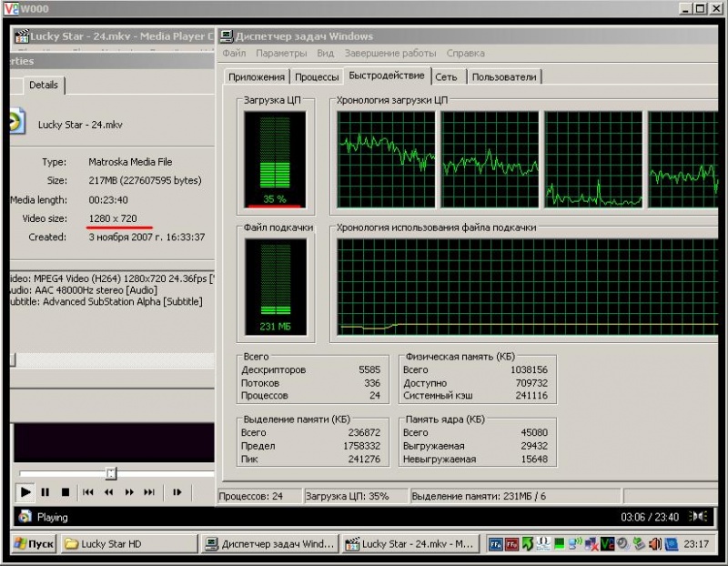Open the Файл menu in Task Manager
This screenshot has height=566, width=728.
tap(234, 54)
